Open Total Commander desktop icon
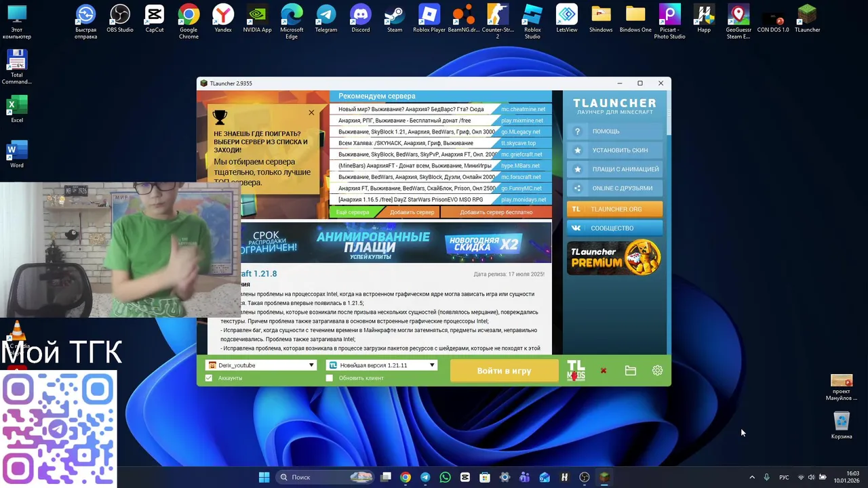 click(17, 68)
